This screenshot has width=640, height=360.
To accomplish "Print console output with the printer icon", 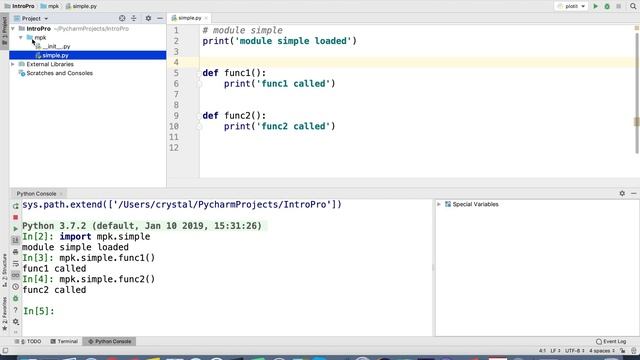I will coord(16,252).
